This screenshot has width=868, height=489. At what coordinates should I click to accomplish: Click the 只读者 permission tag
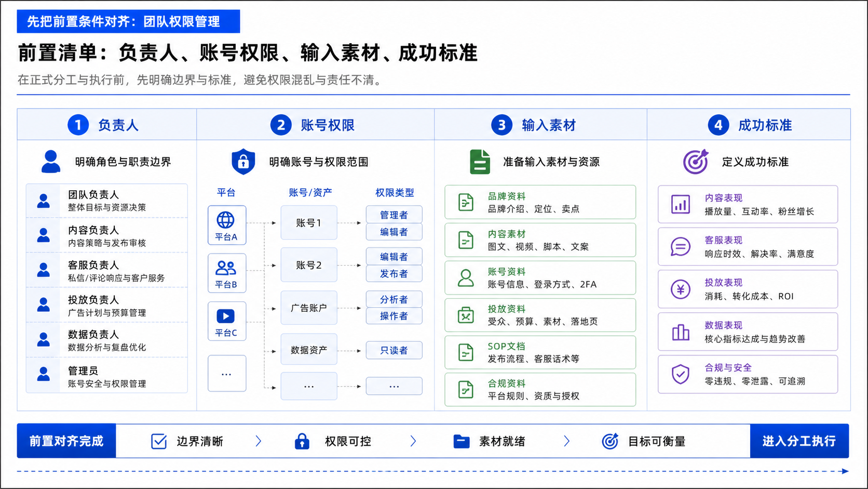click(394, 350)
